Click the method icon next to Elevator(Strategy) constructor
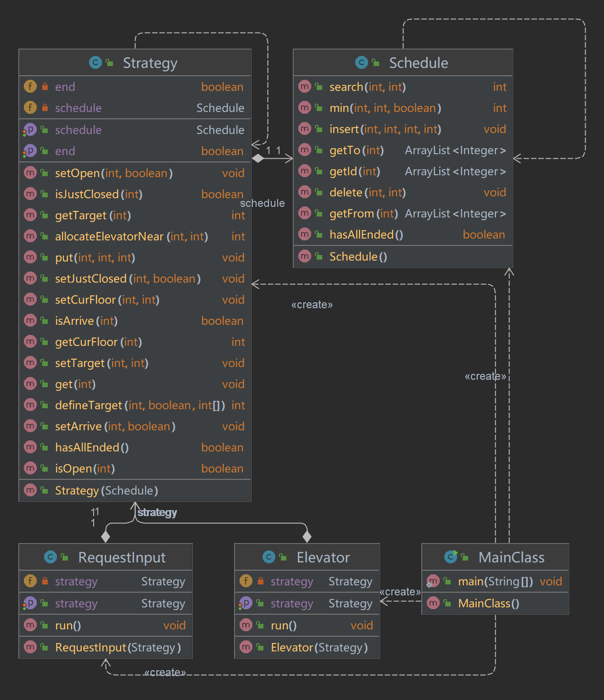Screen dimensions: 604x700 click(246, 647)
